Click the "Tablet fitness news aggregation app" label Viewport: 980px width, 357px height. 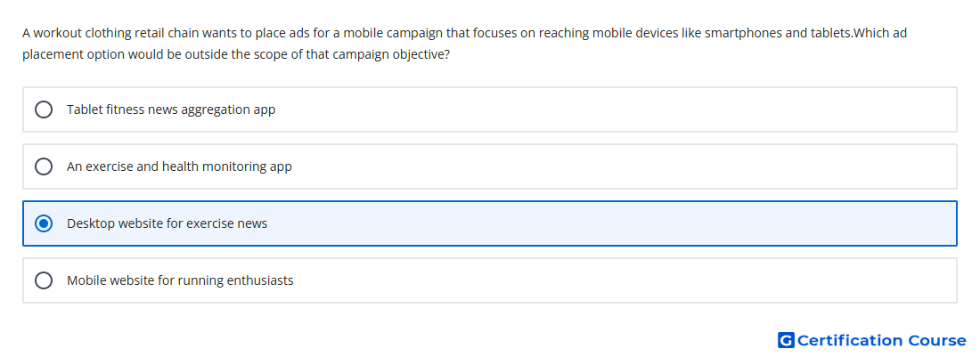coord(171,110)
